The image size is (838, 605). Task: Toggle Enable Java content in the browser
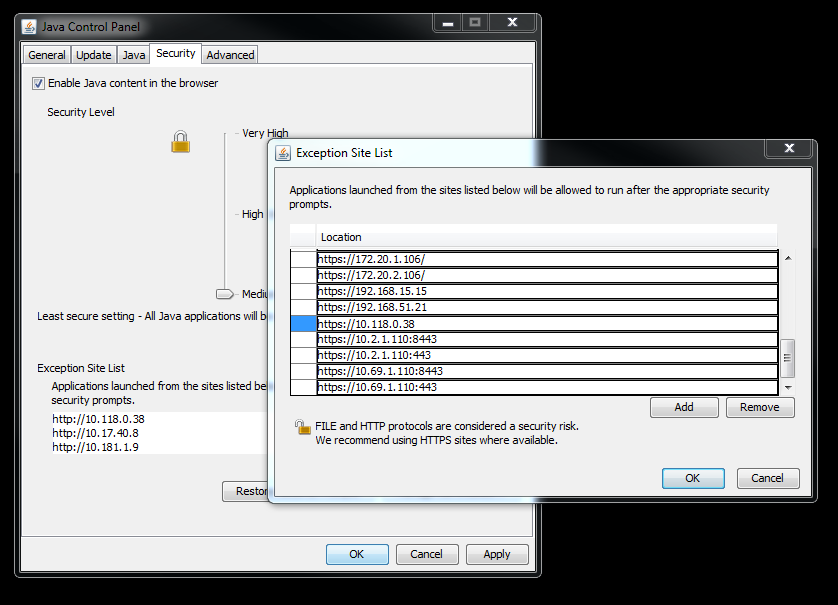(38, 83)
